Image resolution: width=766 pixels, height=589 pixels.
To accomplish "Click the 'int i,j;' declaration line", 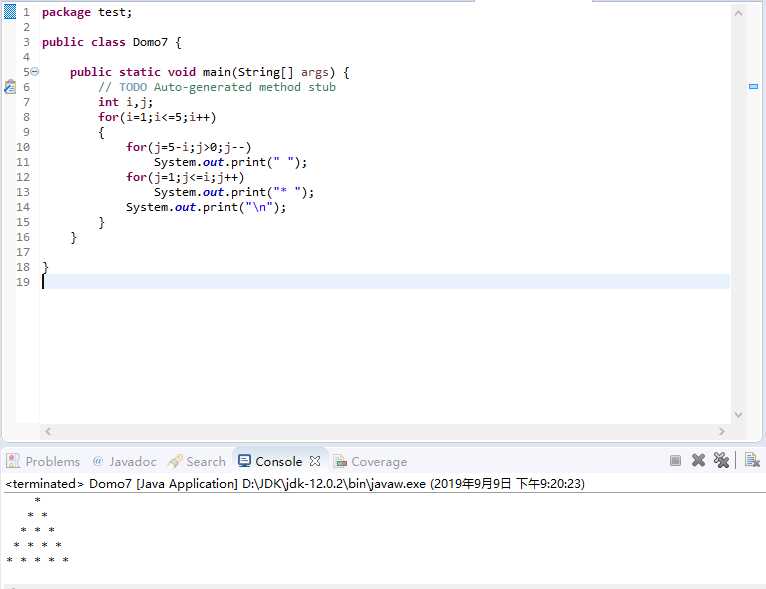I will point(126,102).
